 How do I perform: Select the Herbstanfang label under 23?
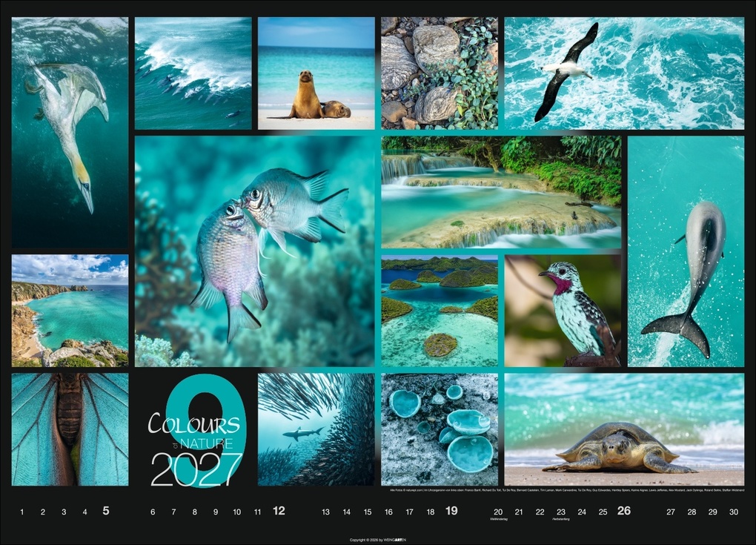[560, 520]
